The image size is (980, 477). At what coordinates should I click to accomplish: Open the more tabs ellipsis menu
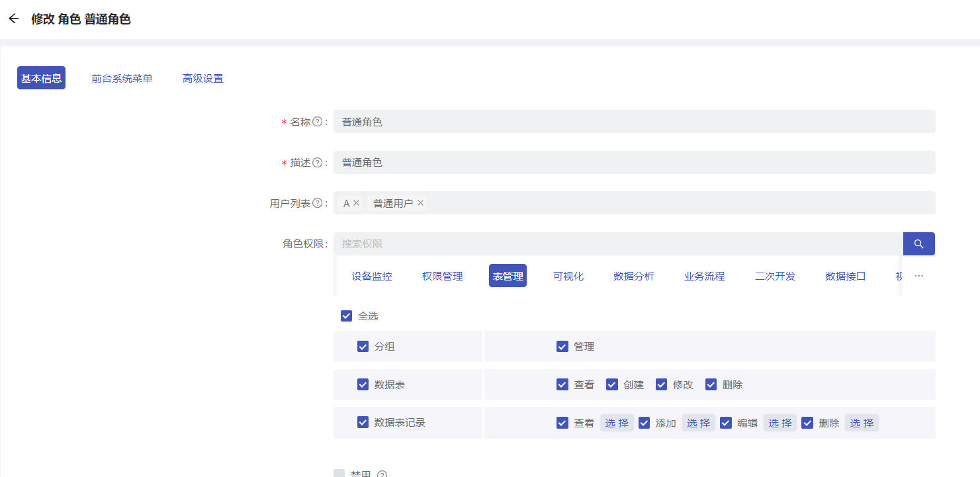(918, 276)
